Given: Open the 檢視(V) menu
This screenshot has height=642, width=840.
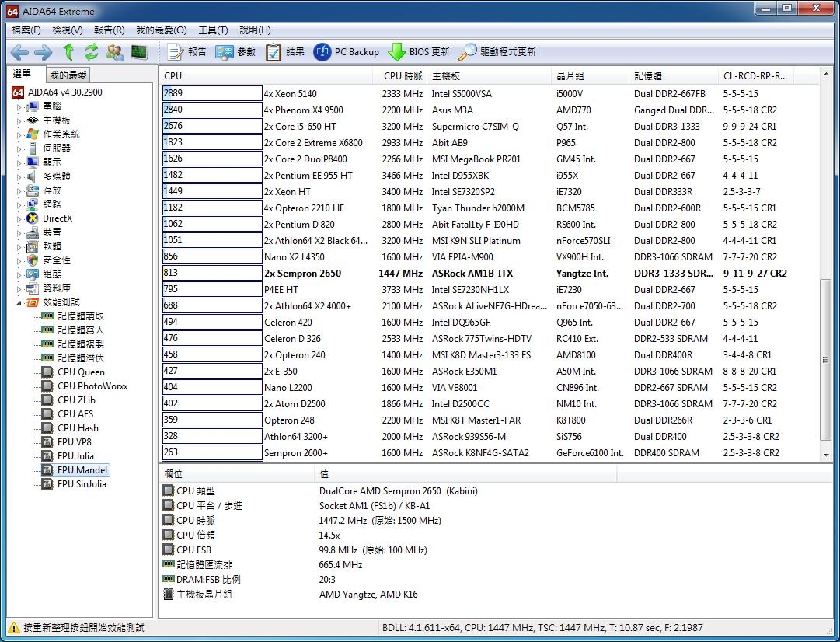Looking at the screenshot, I should pyautogui.click(x=68, y=30).
